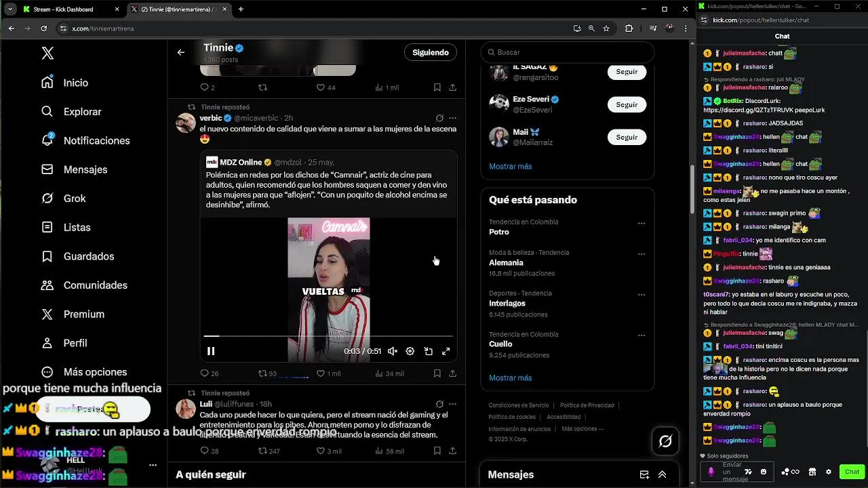Click the Grok icon on verbic's post
The width and height of the screenshot is (868, 488).
point(439,118)
